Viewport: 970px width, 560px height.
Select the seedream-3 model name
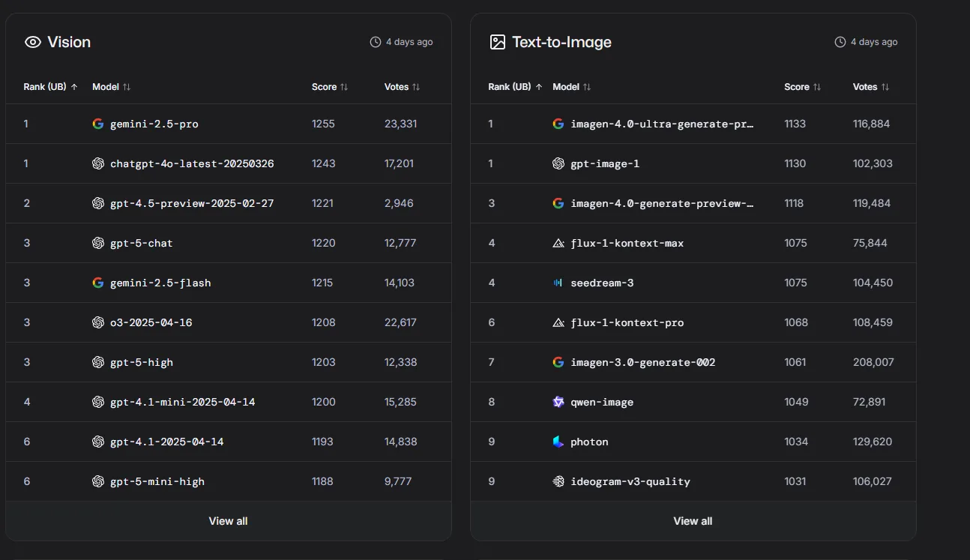(x=602, y=283)
